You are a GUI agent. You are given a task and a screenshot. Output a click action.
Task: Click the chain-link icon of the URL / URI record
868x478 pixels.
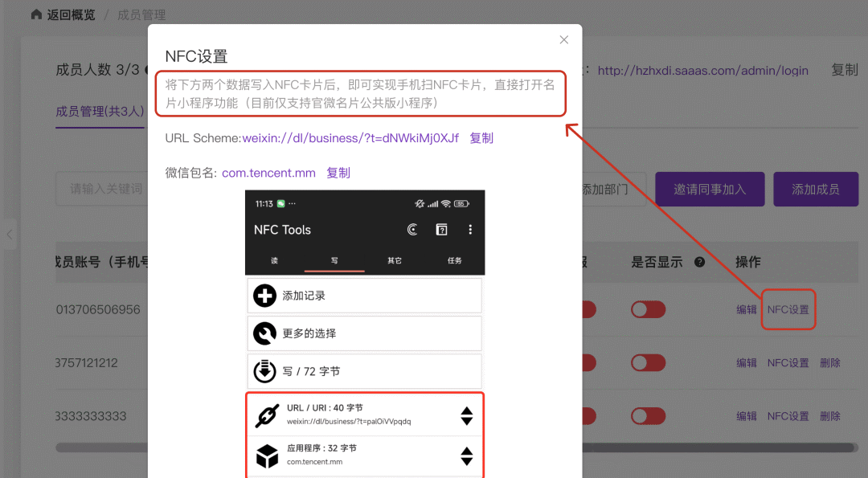coord(266,415)
